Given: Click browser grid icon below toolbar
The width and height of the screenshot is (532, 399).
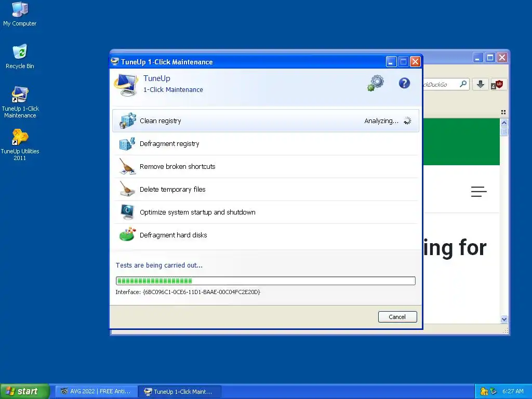Looking at the screenshot, I should click(503, 112).
